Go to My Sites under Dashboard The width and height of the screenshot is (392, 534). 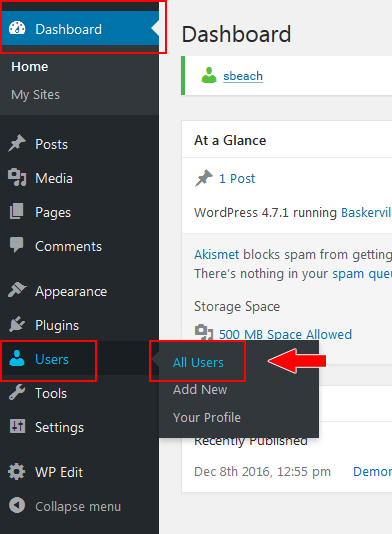[35, 95]
